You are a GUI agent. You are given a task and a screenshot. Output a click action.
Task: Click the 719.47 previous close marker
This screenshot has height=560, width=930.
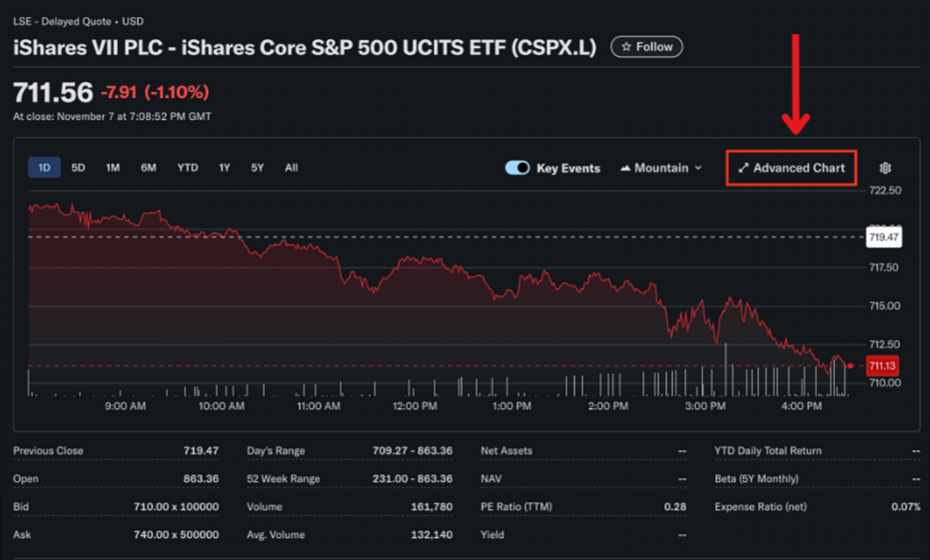pyautogui.click(x=884, y=237)
